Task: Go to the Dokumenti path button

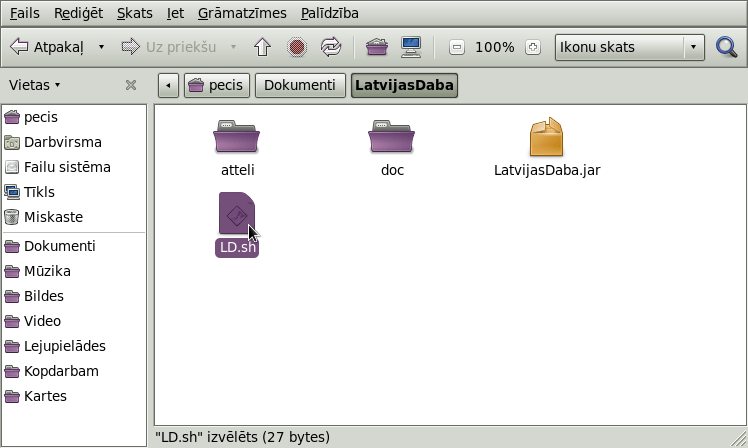Action: pyautogui.click(x=300, y=85)
